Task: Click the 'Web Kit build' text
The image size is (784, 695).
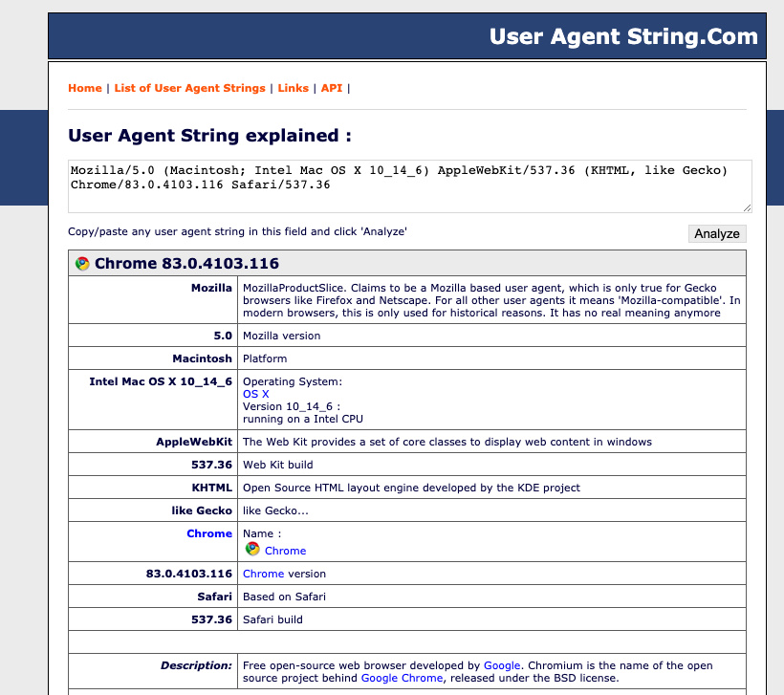Action: tap(278, 465)
